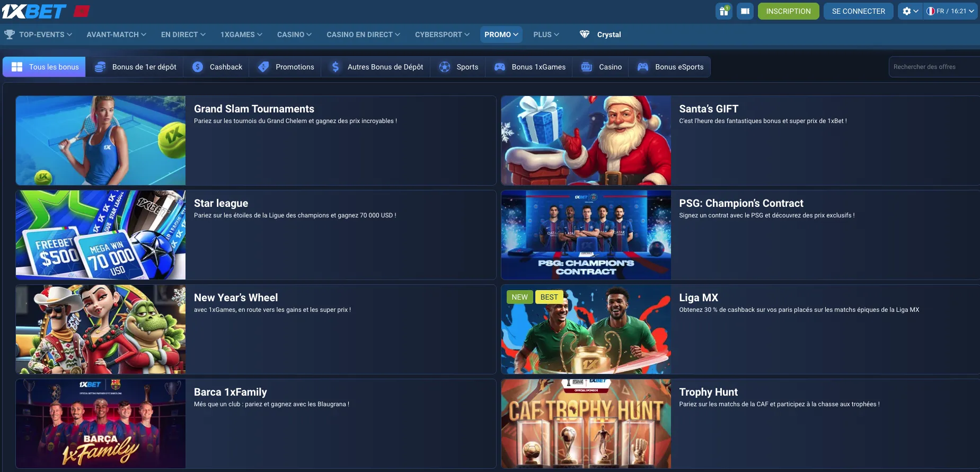The image size is (980, 472).
Task: Click the 1XBET logo
Action: tap(34, 11)
